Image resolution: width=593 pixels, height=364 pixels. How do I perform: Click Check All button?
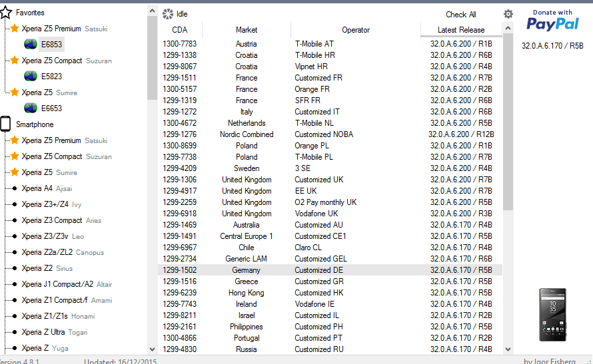click(x=460, y=15)
